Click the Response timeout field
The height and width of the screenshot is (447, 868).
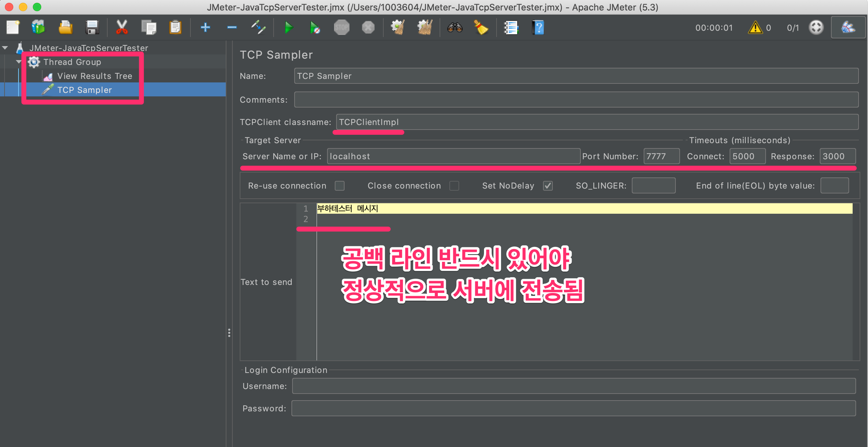838,156
